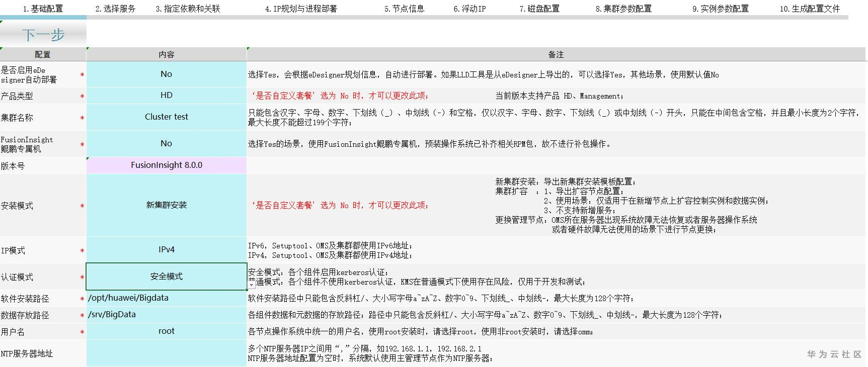Screen dimensions: 868x367
Task: Click the red remark in 安装模式 row
Action: coord(341,205)
